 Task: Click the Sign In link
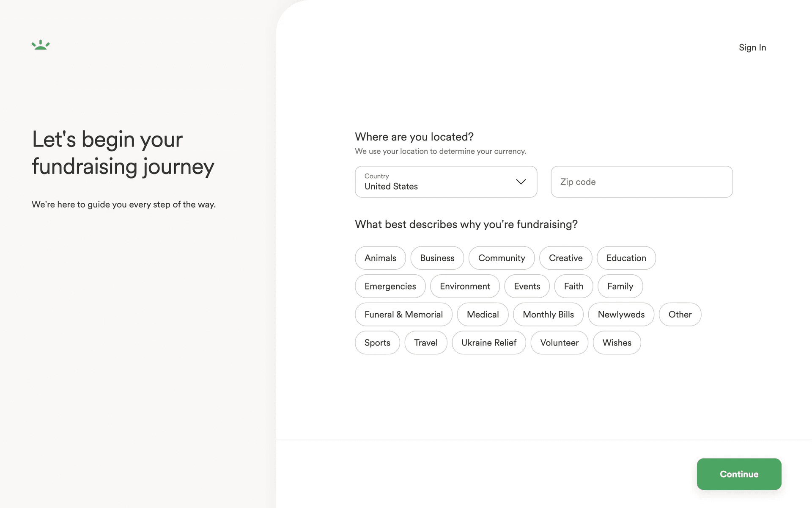[752, 47]
